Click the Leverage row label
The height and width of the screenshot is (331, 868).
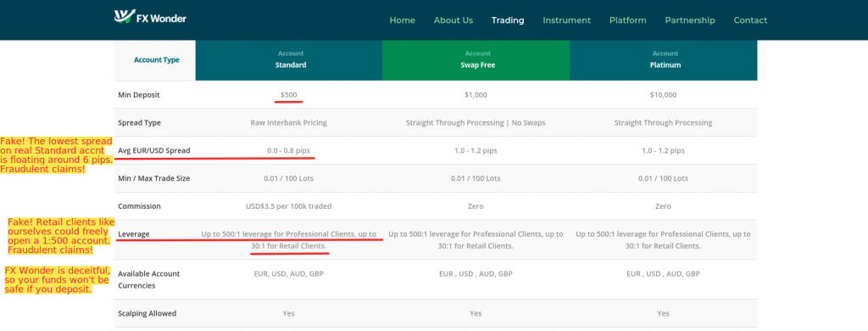134,234
